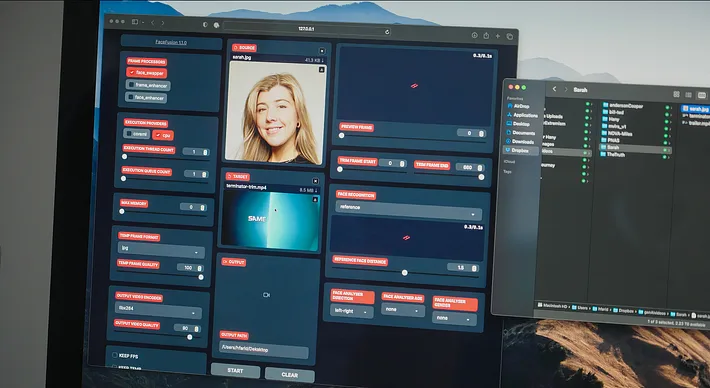Open the browser sidebar toggle icon

pos(135,21)
